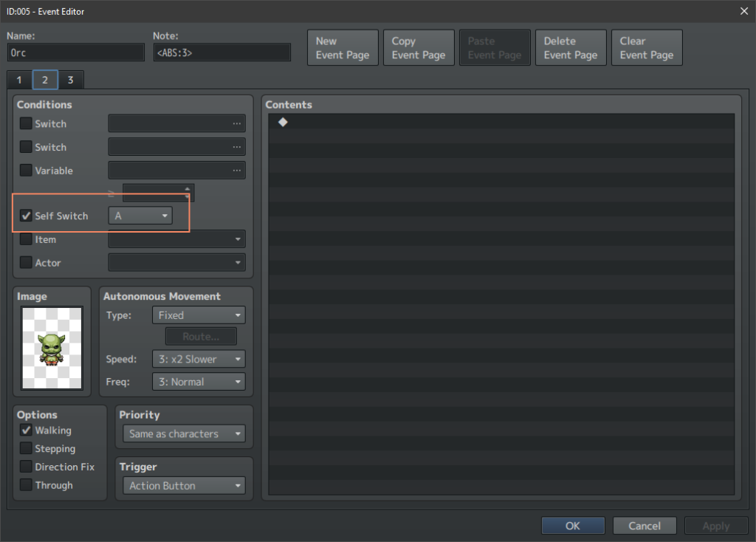Viewport: 756px width, 542px height.
Task: Click the Cancel button
Action: (x=645, y=526)
